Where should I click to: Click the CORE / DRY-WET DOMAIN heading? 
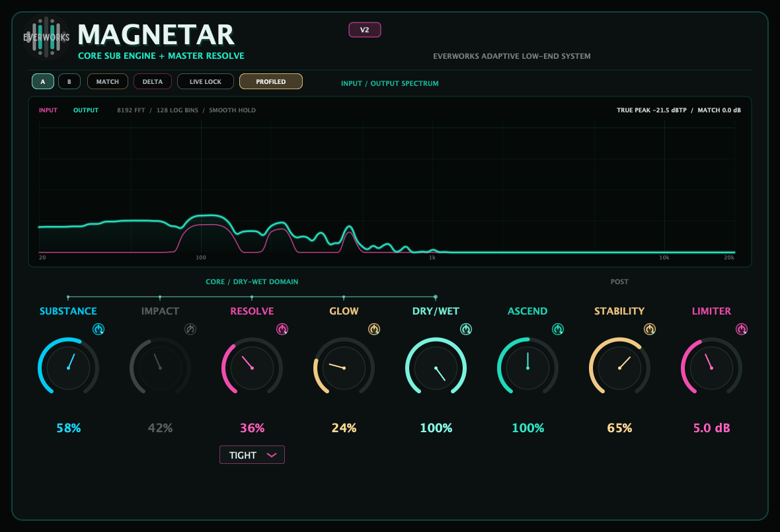[x=253, y=282]
